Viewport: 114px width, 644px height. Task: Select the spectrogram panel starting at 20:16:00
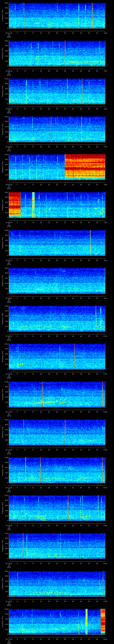[57, 584]
